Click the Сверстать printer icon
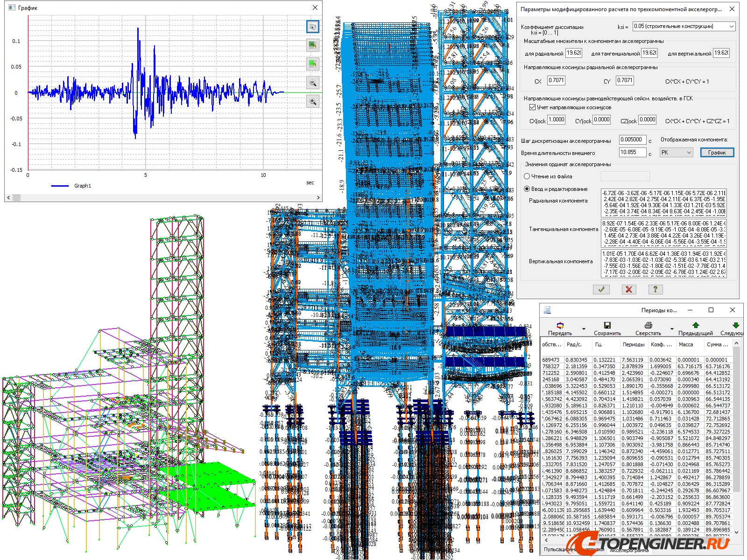The width and height of the screenshot is (747, 560). 649,325
